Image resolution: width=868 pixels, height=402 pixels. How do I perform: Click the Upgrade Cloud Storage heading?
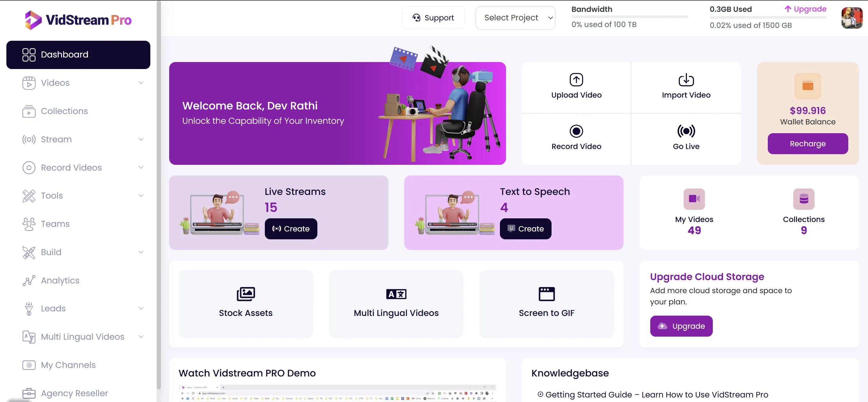click(707, 277)
